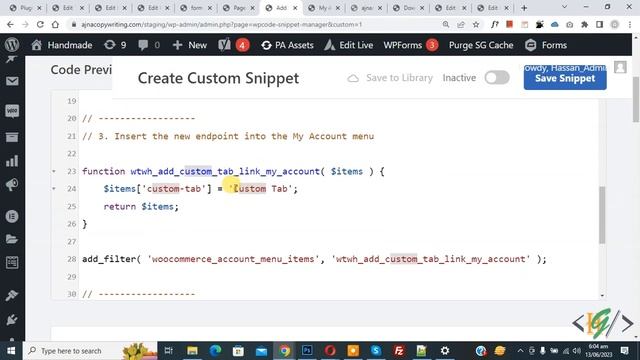Open WooCommerce in the sidebar
The height and width of the screenshot is (360, 640).
[x=12, y=111]
